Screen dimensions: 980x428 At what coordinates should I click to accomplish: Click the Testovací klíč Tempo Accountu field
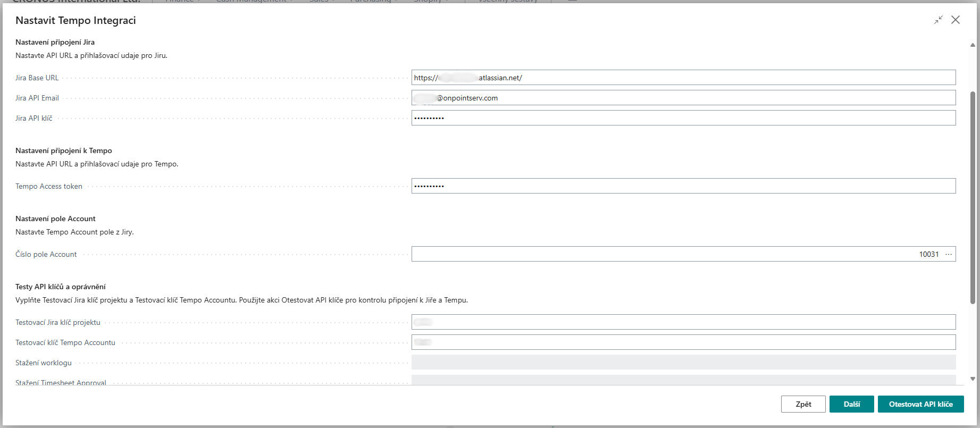pos(683,342)
